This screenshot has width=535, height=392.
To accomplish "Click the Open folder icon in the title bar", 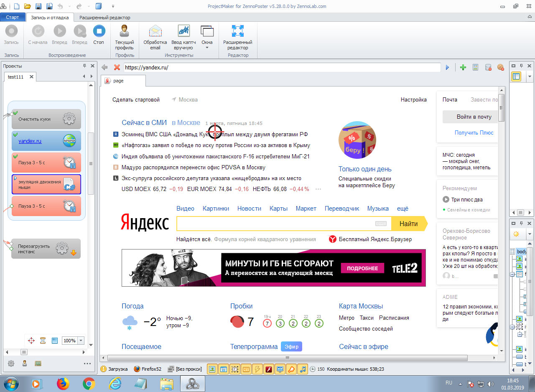I will point(28,6).
